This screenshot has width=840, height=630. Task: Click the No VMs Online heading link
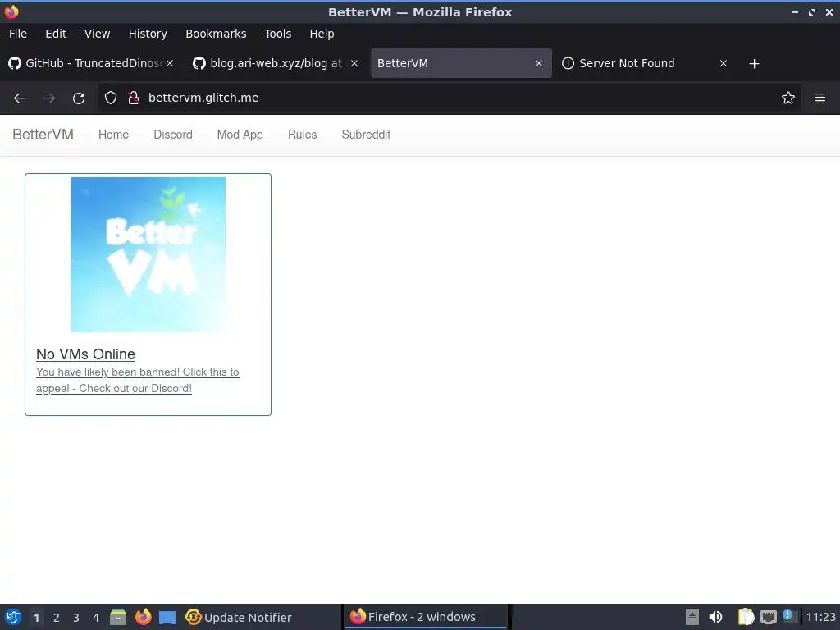[x=85, y=354]
